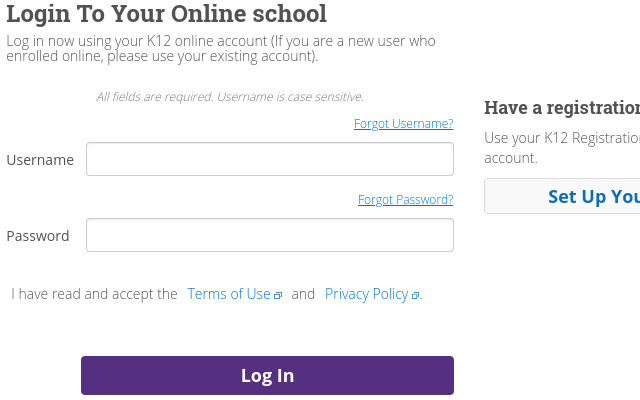The image size is (640, 400).
Task: Open the Terms of Use link
Action: point(229,294)
